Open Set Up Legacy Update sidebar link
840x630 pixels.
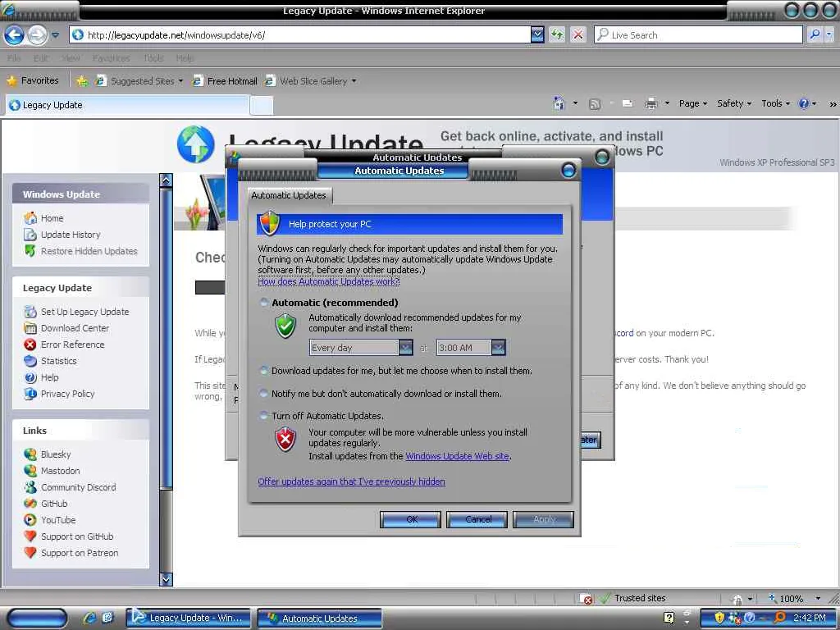click(85, 312)
